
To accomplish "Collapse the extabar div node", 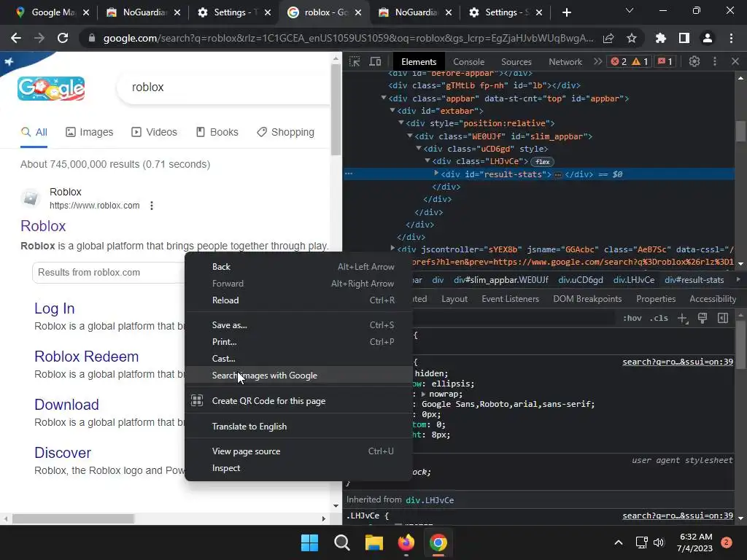I will [392, 111].
